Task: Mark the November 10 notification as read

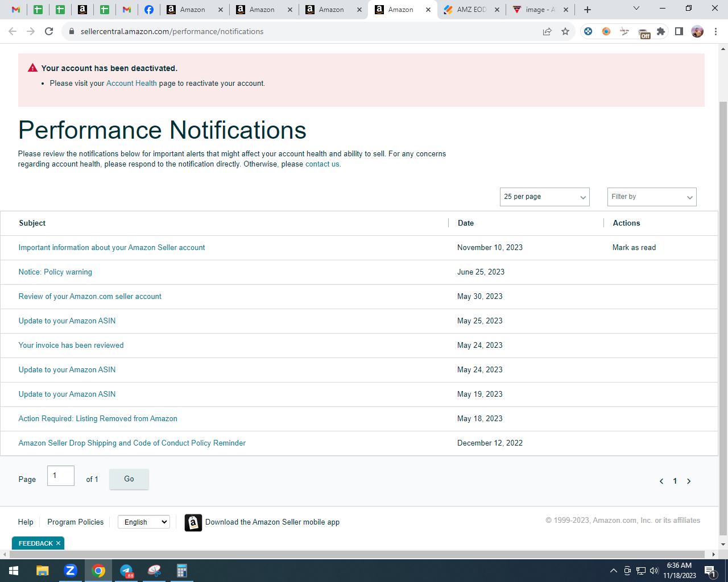Action: coord(634,248)
